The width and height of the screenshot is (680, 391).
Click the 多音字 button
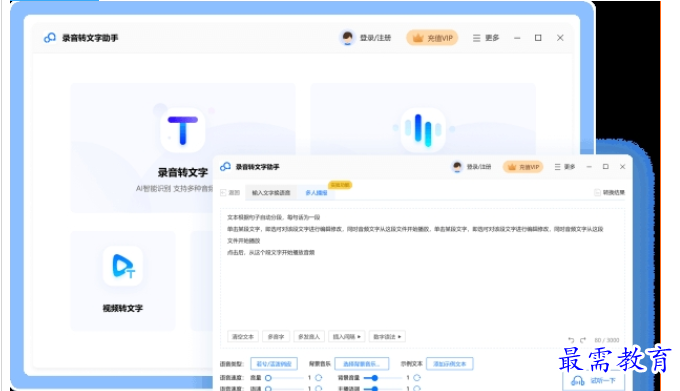coord(276,336)
